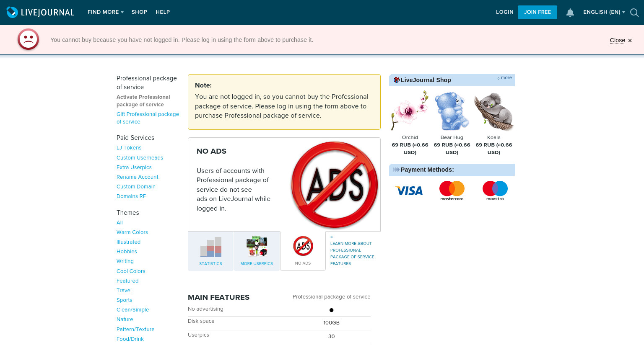
Task: Click the Login link
Action: 505,12
